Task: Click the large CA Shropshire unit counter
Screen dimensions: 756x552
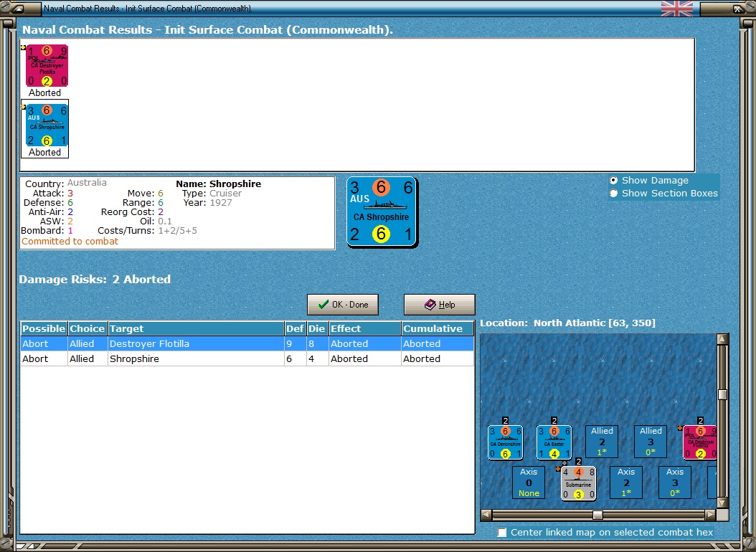Action: coord(382,212)
